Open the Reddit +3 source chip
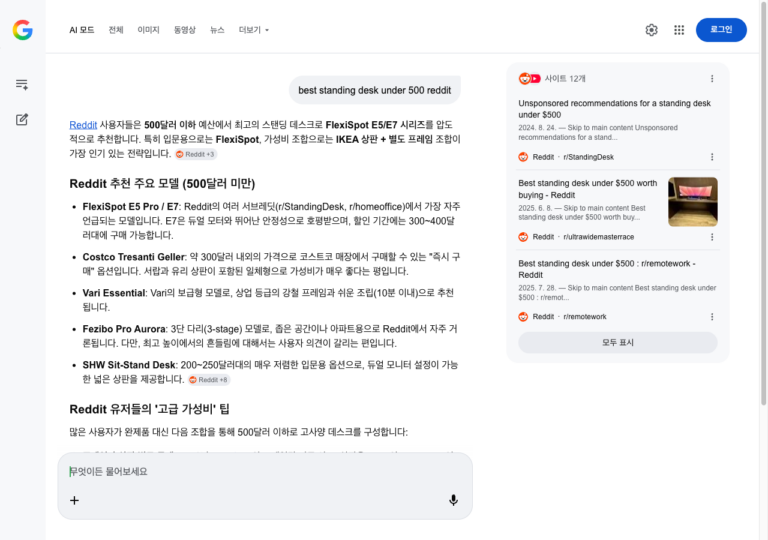This screenshot has width=768, height=540. pyautogui.click(x=195, y=154)
